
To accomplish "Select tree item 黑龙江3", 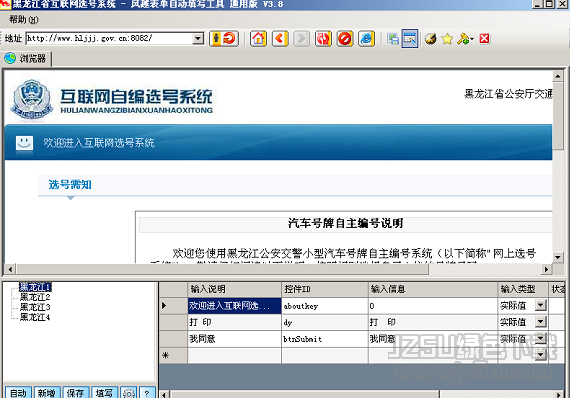I will pyautogui.click(x=35, y=307).
